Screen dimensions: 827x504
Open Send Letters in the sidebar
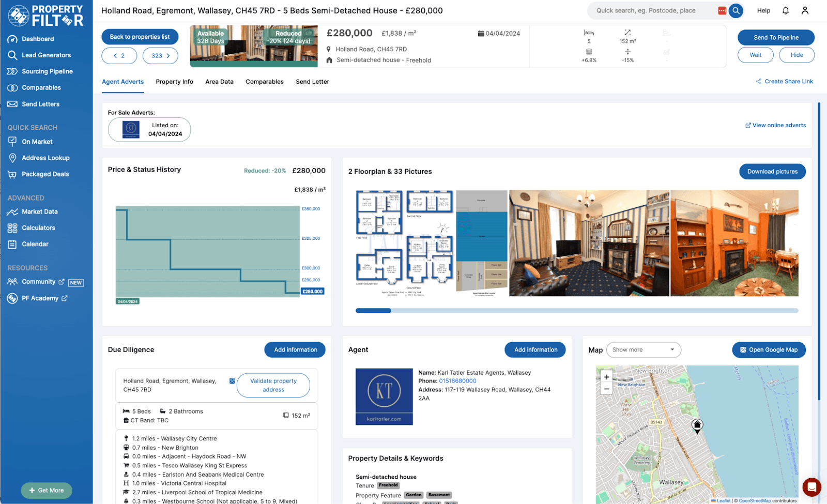(34, 104)
